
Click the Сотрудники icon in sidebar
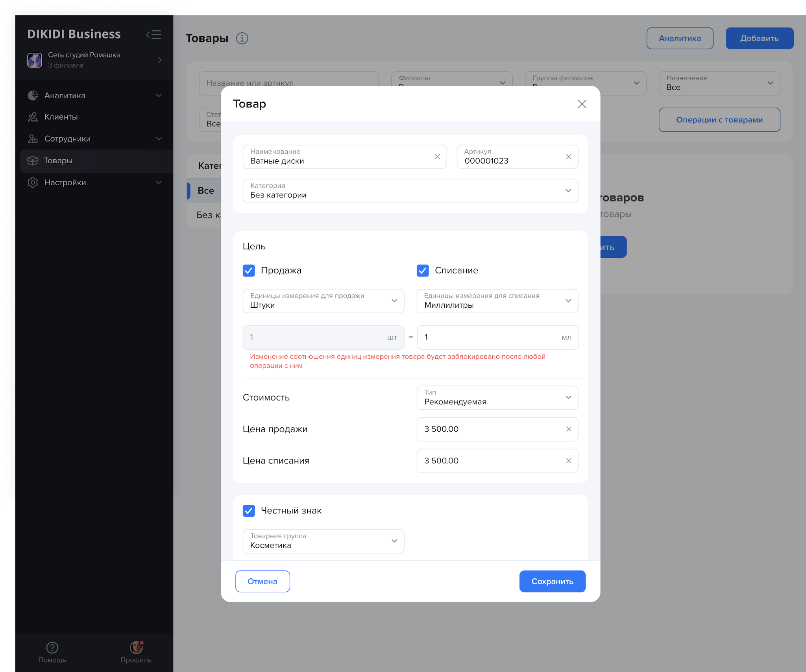[33, 138]
